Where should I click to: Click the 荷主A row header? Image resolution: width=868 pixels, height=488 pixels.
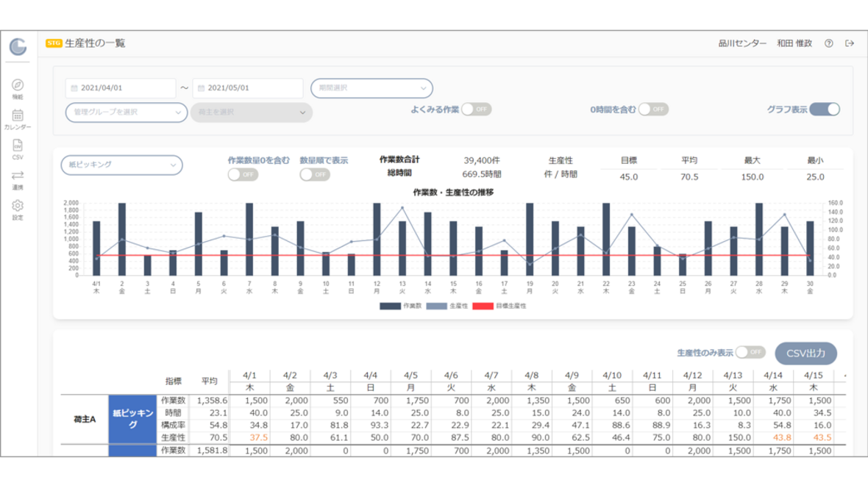[x=85, y=420]
